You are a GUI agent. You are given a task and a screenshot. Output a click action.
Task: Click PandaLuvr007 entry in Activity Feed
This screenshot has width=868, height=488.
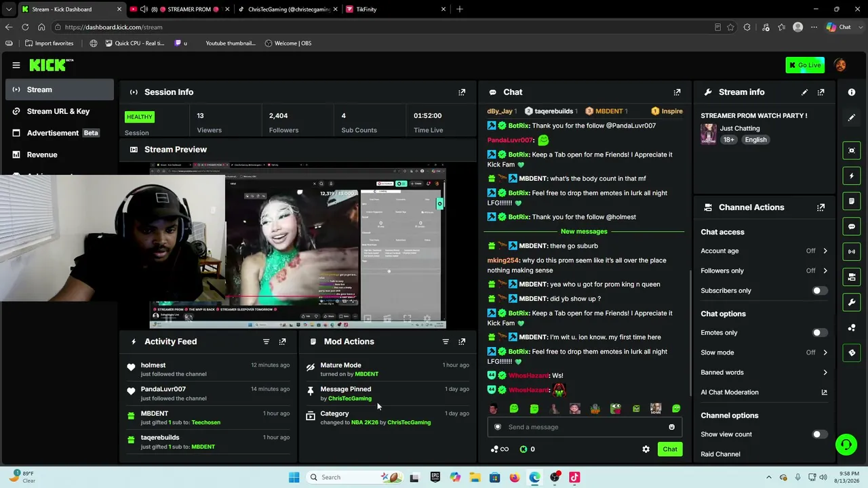pyautogui.click(x=209, y=394)
